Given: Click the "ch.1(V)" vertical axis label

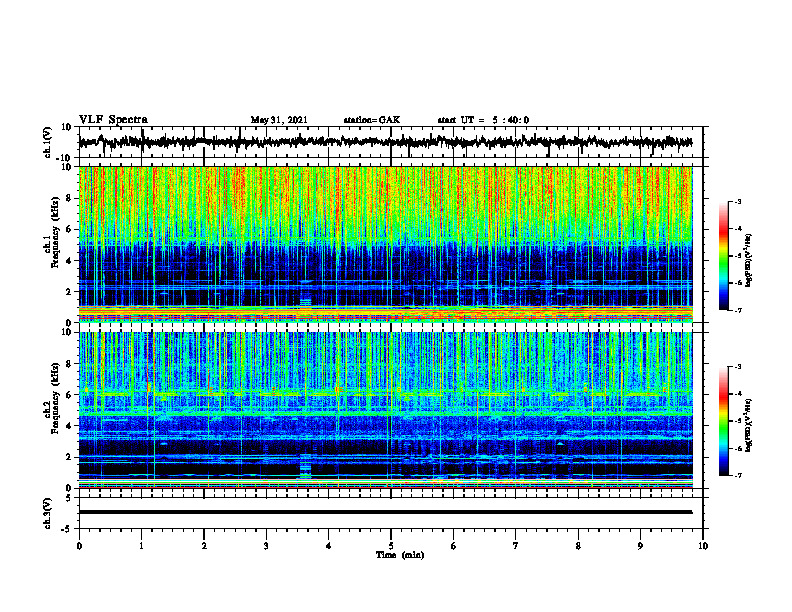Looking at the screenshot, I should (48, 142).
